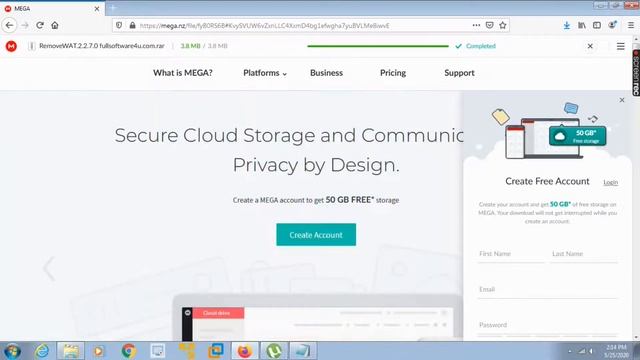
Task: Click the address bar URL
Action: [x=264, y=26]
